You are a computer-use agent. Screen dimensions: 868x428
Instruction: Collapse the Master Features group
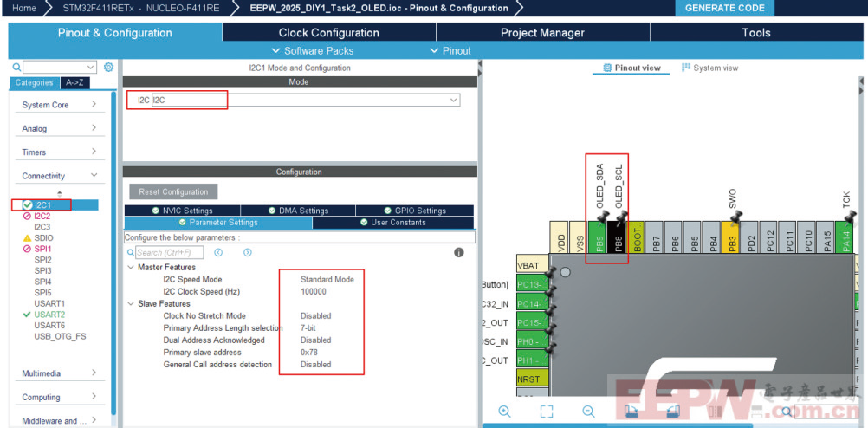131,268
